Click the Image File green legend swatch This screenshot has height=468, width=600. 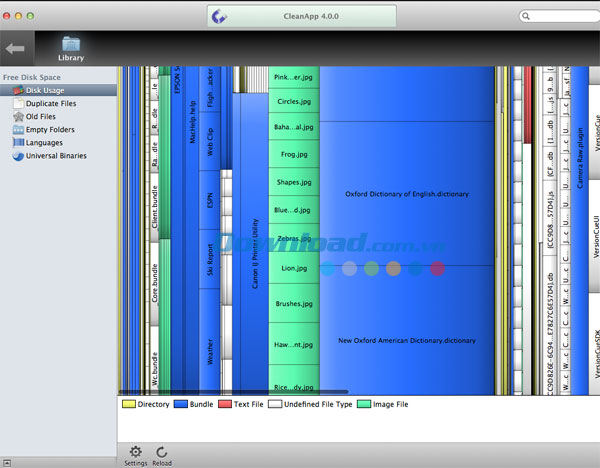coord(364,404)
